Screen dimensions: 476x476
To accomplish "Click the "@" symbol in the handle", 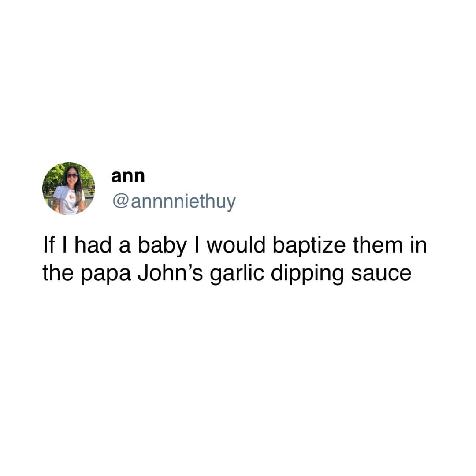I will tap(121, 201).
